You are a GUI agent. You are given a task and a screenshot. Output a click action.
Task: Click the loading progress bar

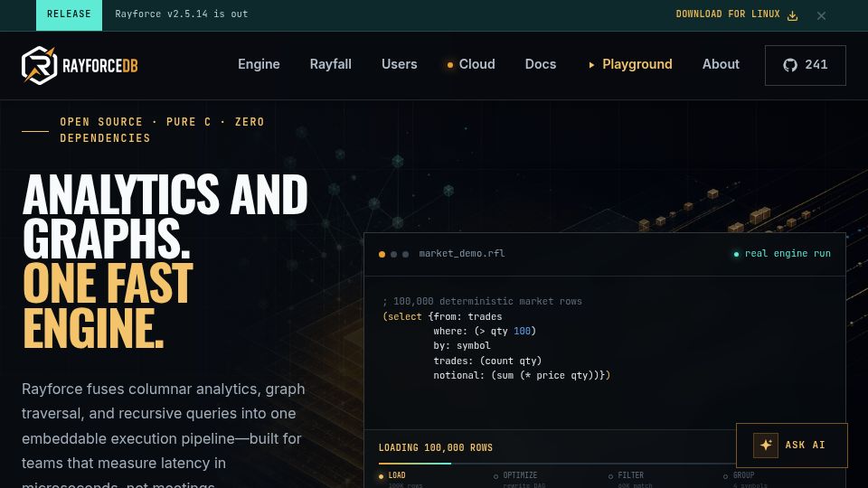click(557, 464)
